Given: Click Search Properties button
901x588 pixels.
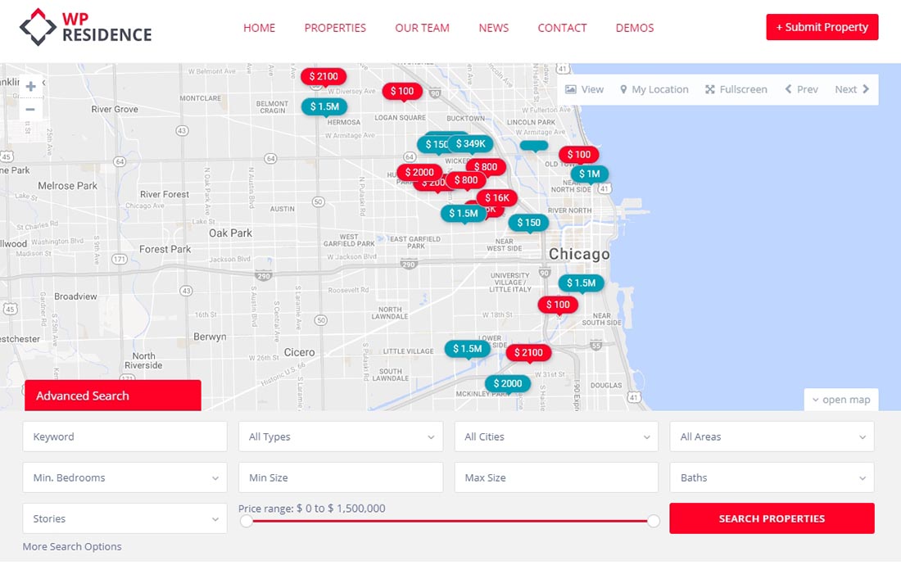Looking at the screenshot, I should click(772, 518).
